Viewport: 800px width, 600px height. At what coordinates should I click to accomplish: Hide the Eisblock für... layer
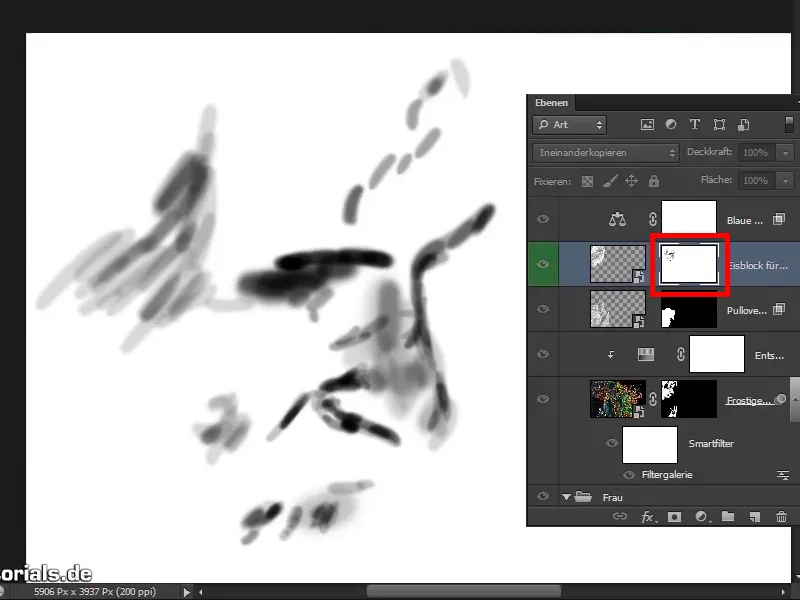543,264
